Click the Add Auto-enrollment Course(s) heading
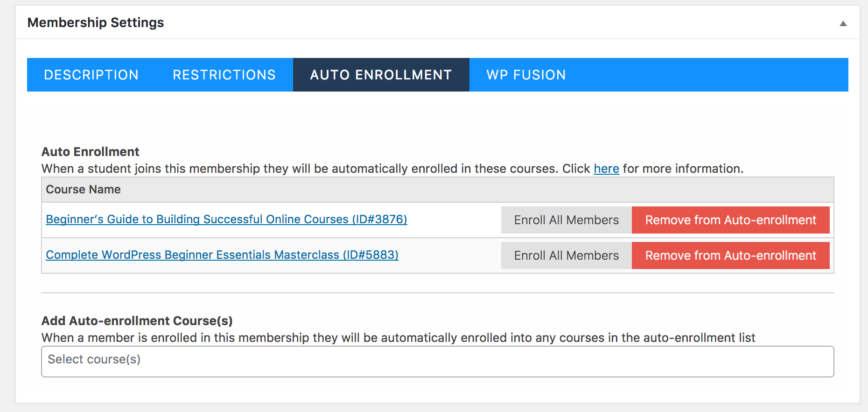The height and width of the screenshot is (412, 868). tap(137, 321)
